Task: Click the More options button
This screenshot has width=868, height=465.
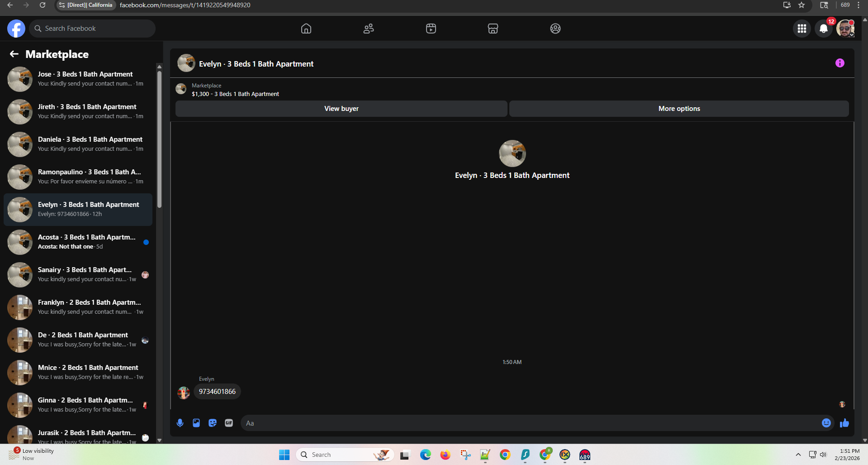Action: click(679, 109)
